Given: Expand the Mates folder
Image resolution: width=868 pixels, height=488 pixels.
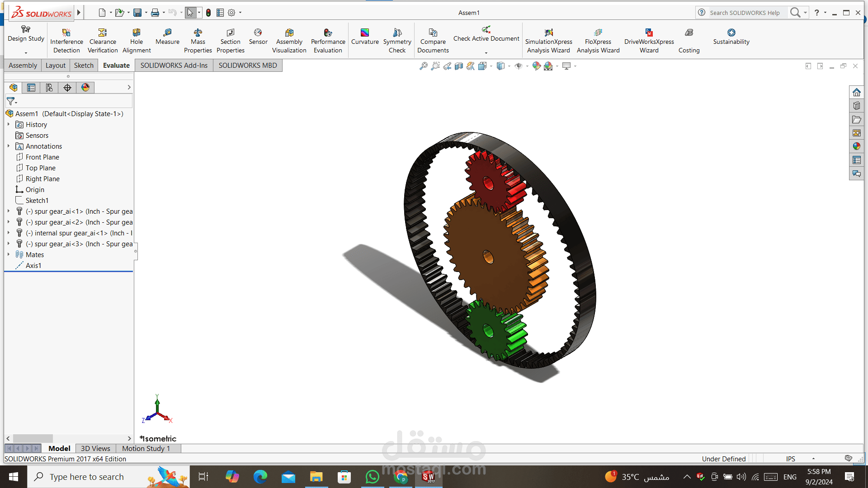Looking at the screenshot, I should 9,254.
